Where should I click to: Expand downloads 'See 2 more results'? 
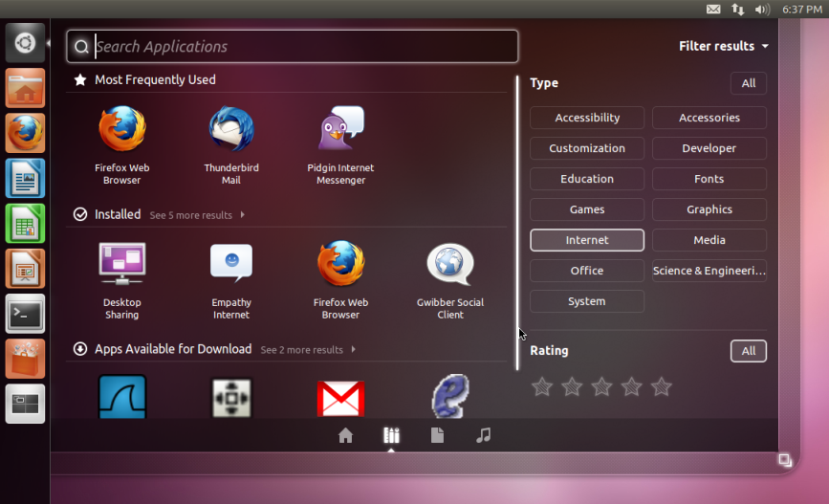(x=308, y=350)
